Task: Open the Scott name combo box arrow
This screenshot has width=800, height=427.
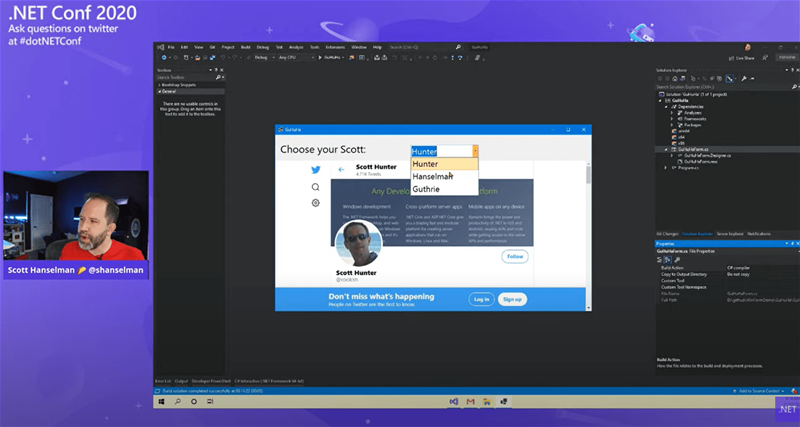Action: [x=475, y=152]
